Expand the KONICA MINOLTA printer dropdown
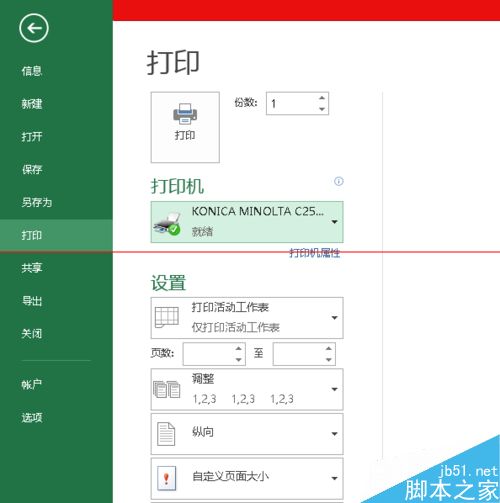500x503 pixels. [x=334, y=222]
